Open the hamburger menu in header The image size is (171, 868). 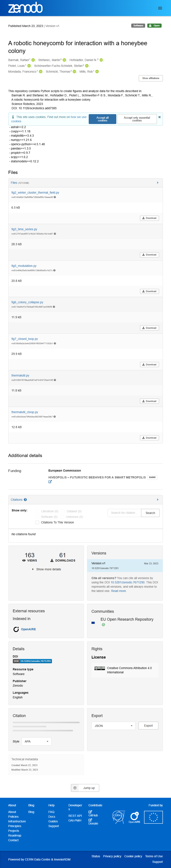pyautogui.click(x=160, y=8)
